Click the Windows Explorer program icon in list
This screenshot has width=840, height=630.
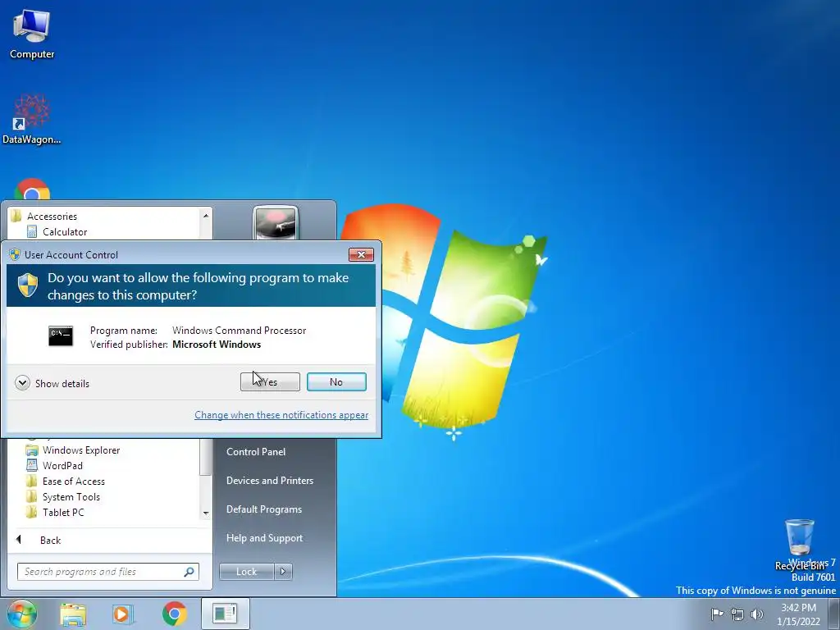click(32, 450)
